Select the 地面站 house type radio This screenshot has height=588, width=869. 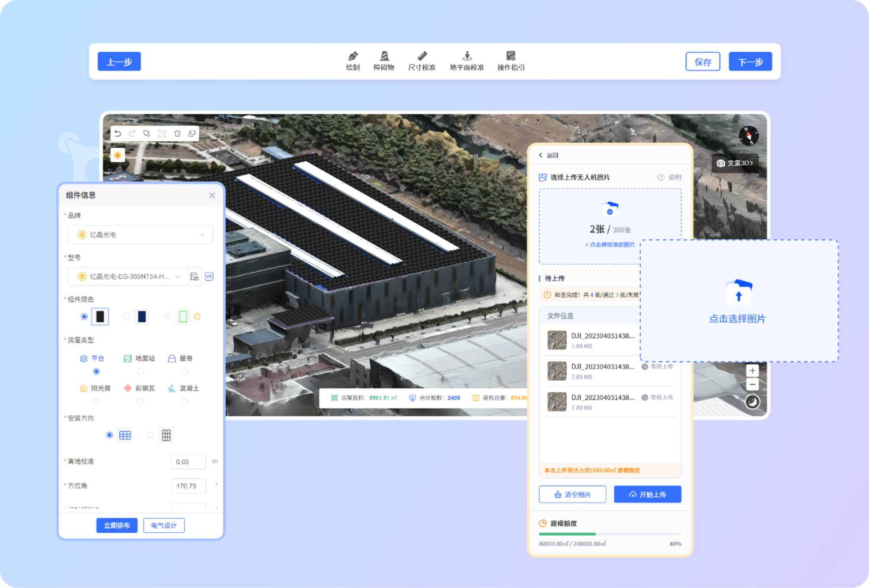tap(140, 372)
